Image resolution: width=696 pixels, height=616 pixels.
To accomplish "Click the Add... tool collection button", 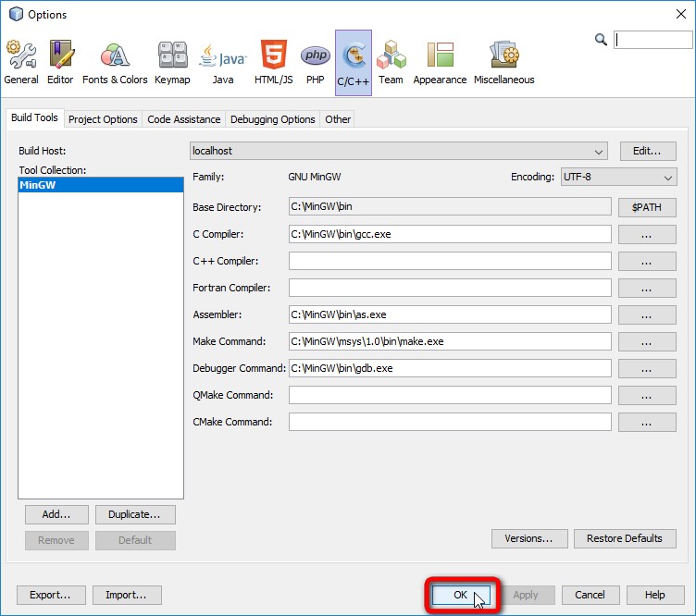I will click(x=56, y=514).
